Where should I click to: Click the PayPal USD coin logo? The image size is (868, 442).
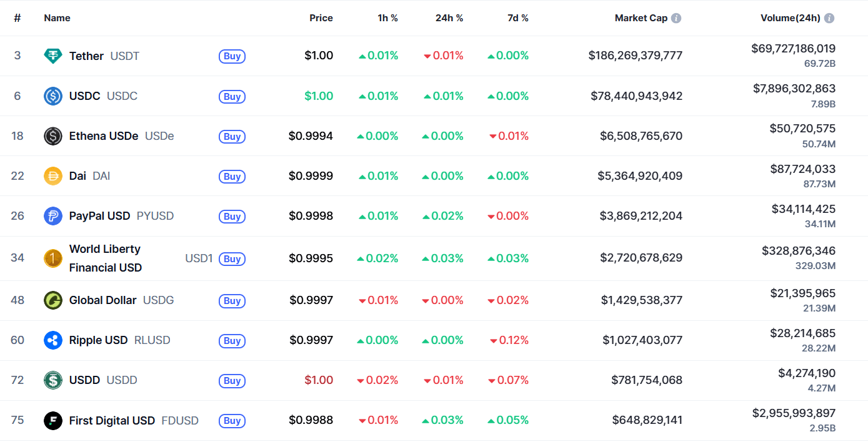pos(53,216)
